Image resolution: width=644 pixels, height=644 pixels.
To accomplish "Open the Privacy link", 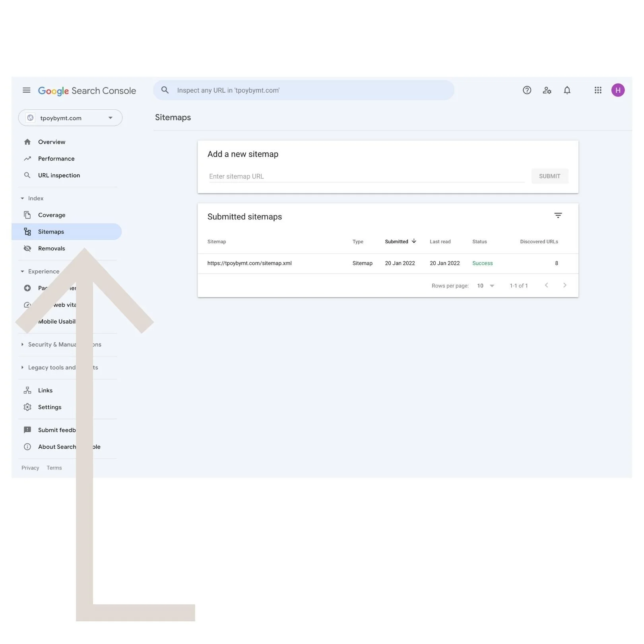I will coord(30,468).
